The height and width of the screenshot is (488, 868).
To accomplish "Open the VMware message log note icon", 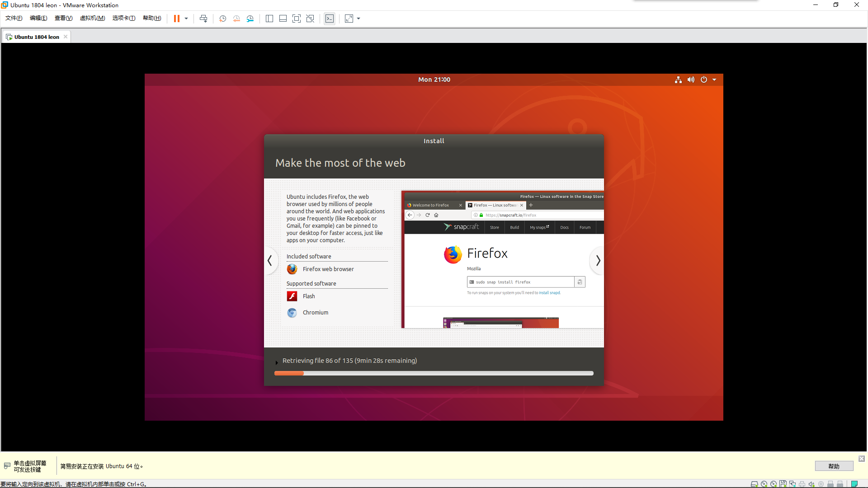I will click(x=854, y=483).
